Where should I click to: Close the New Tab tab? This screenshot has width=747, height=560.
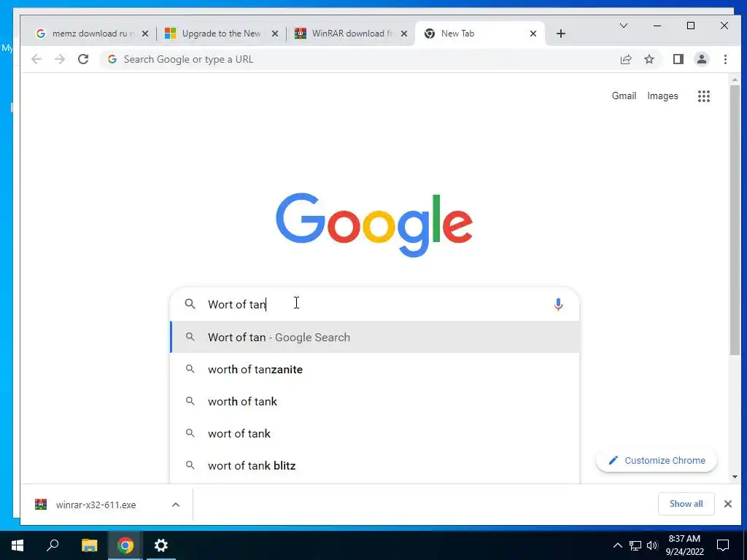pos(533,34)
